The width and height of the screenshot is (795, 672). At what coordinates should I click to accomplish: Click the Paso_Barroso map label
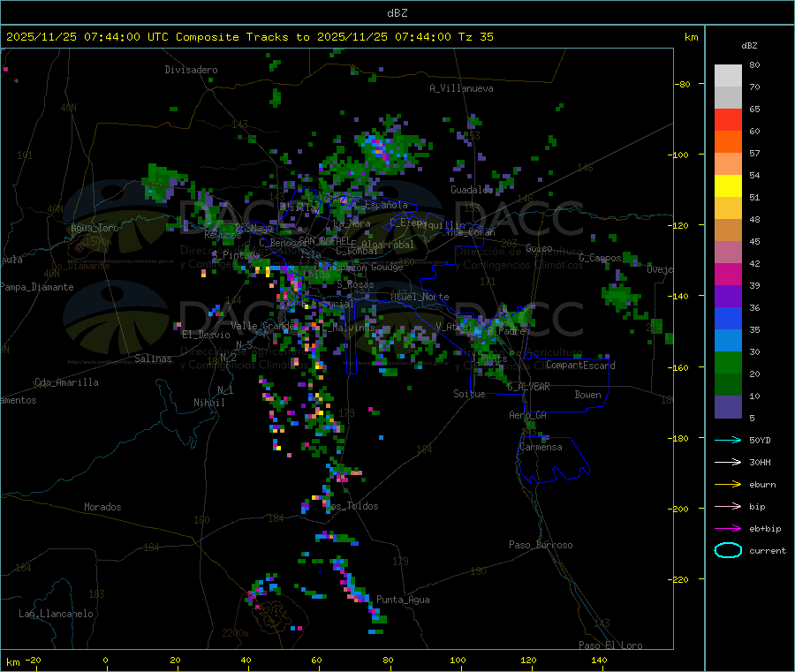[x=541, y=545]
